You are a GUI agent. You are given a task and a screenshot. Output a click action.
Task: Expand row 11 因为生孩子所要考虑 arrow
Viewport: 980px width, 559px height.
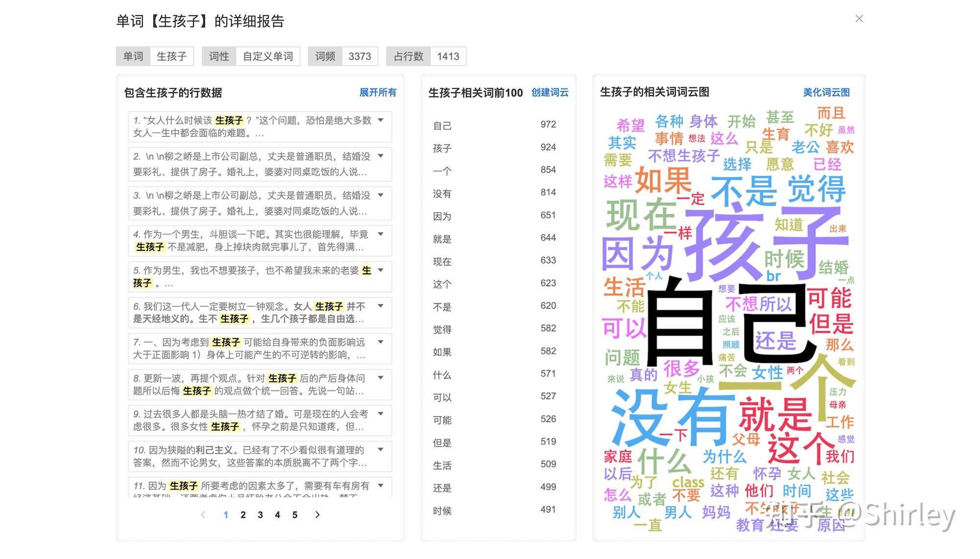pyautogui.click(x=381, y=486)
